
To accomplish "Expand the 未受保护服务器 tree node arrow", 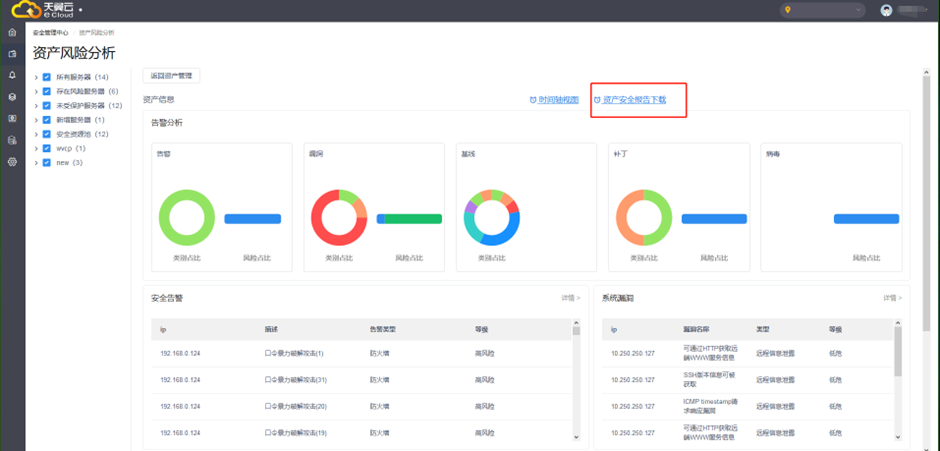I will (36, 105).
